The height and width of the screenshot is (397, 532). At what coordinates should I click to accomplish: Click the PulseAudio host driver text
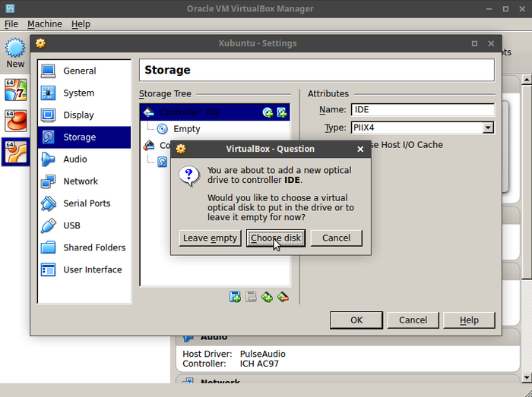[263, 354]
